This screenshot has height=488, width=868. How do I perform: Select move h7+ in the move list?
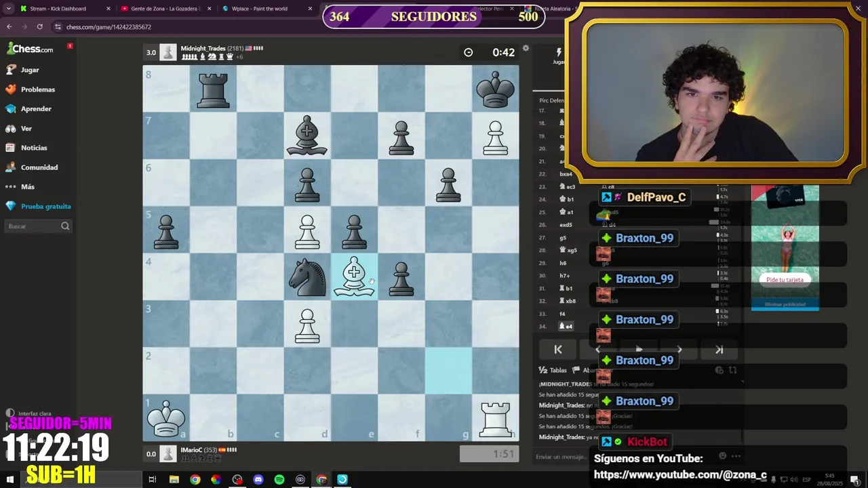(565, 276)
